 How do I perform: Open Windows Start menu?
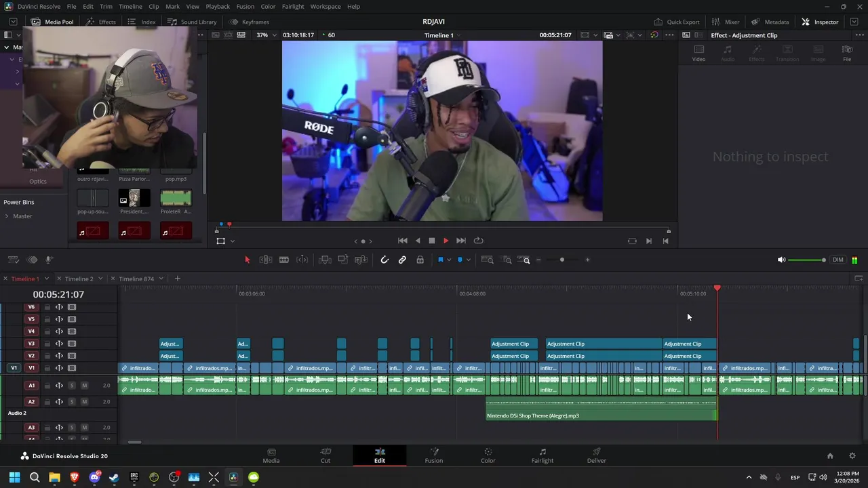(14, 477)
